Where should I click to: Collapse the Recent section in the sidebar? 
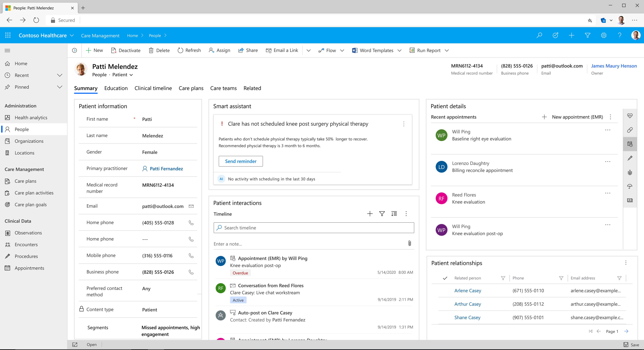coord(60,75)
